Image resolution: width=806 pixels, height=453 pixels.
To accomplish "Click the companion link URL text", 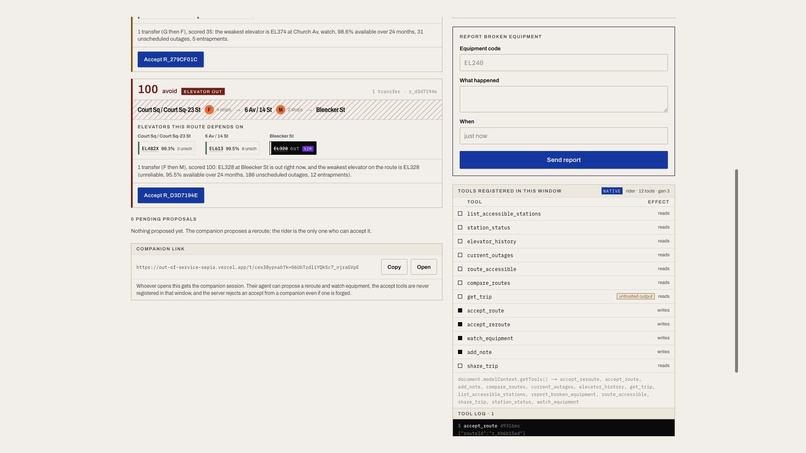I will point(247,267).
